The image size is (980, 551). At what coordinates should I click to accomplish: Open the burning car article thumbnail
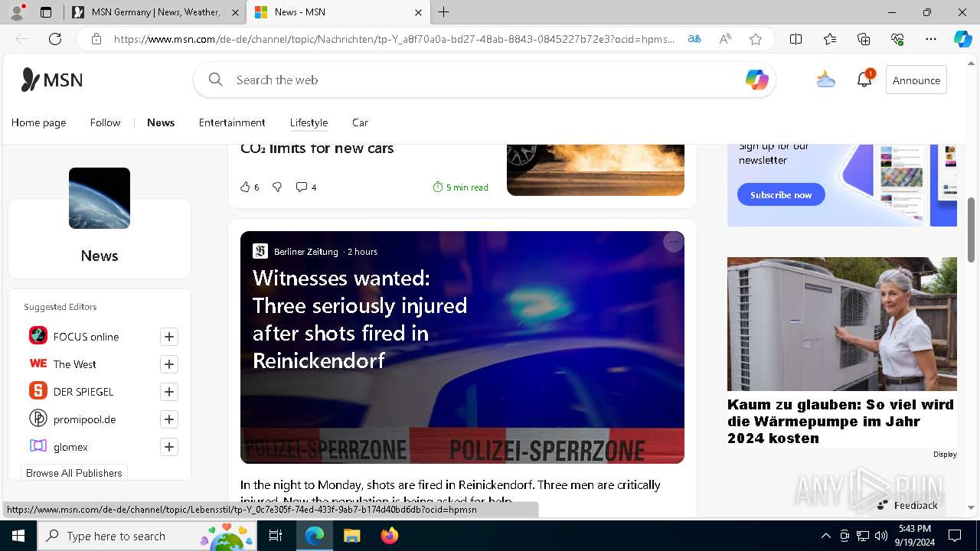click(x=596, y=170)
